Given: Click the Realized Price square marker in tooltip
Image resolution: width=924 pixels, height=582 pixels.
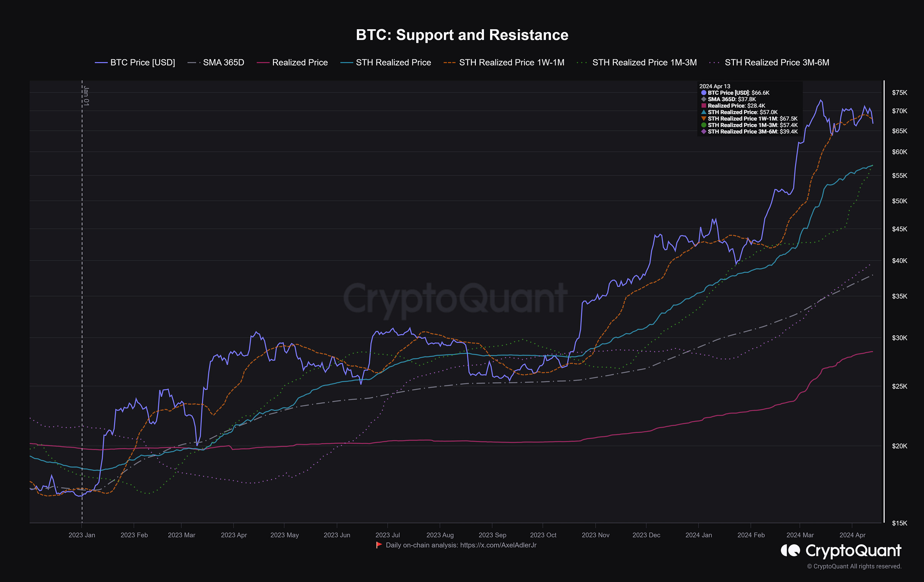Looking at the screenshot, I should [703, 105].
